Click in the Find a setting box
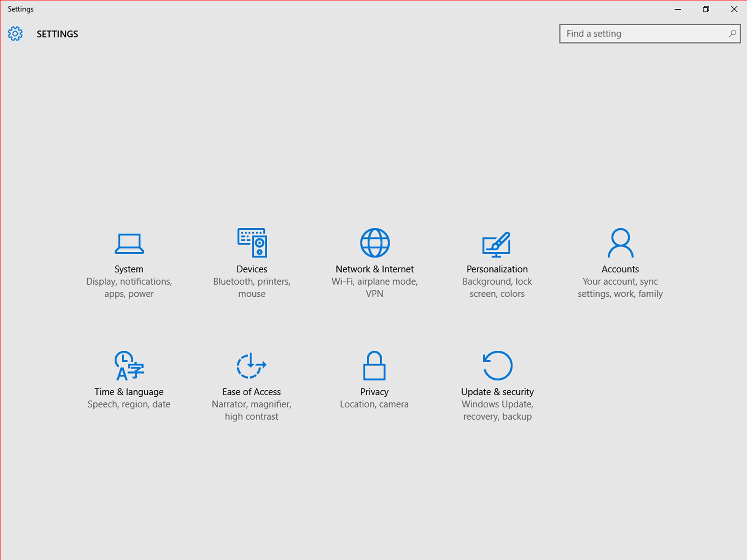 [641, 34]
